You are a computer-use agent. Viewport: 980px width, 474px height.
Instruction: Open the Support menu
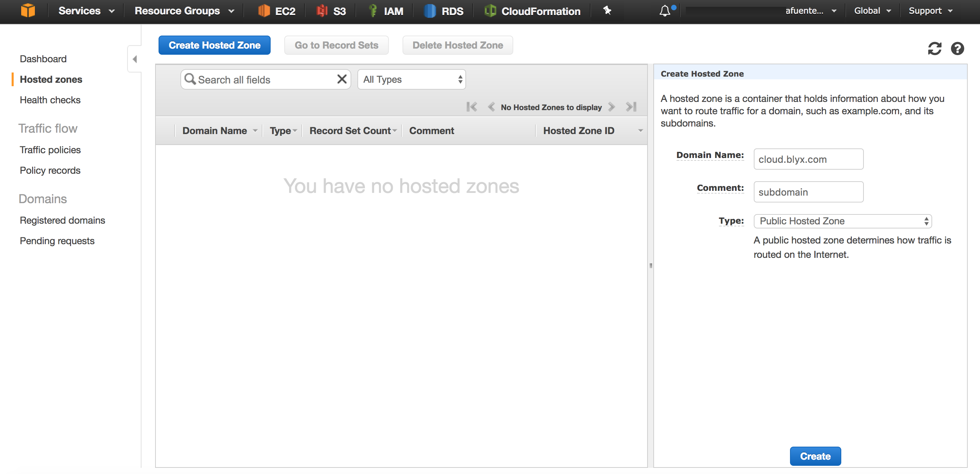pyautogui.click(x=930, y=11)
